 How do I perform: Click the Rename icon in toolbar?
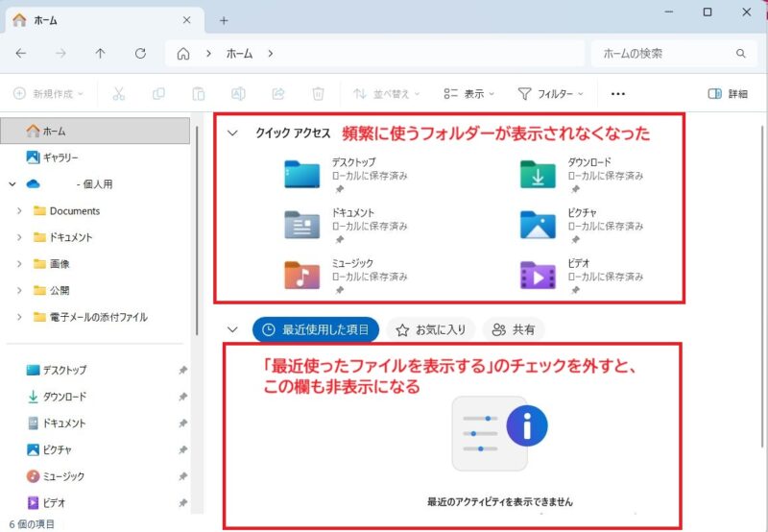click(x=238, y=93)
